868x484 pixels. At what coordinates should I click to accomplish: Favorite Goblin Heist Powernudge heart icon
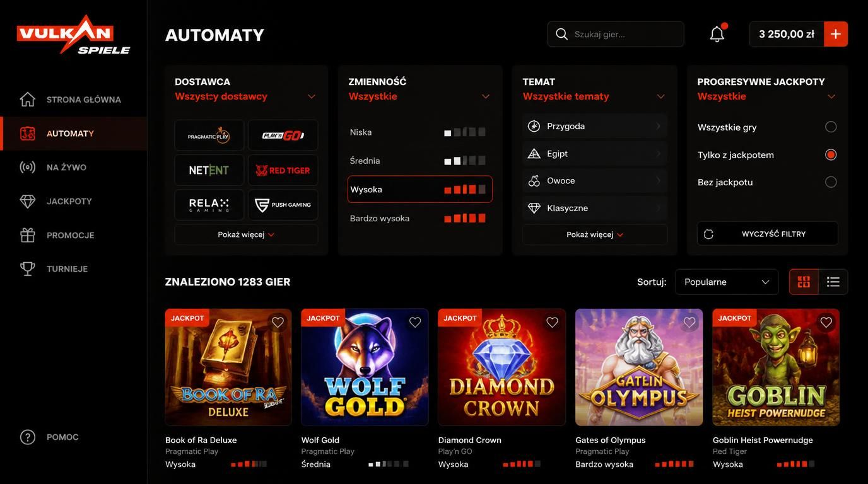(826, 323)
